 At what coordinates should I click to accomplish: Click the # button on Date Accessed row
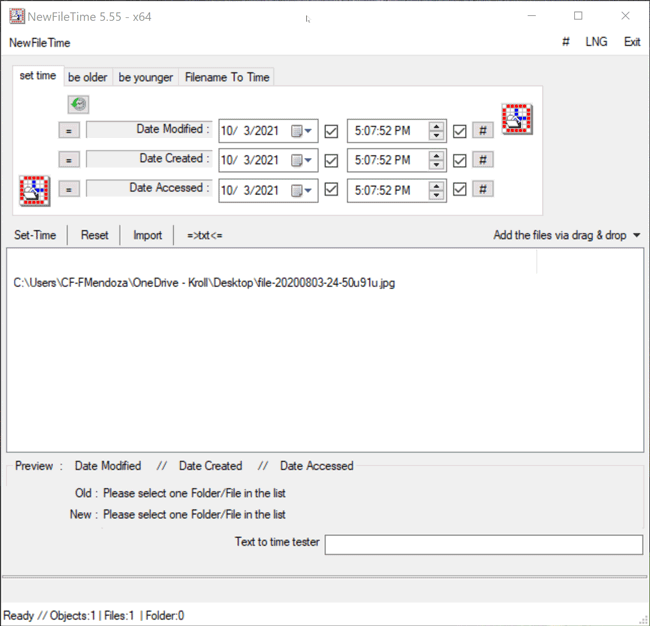483,189
